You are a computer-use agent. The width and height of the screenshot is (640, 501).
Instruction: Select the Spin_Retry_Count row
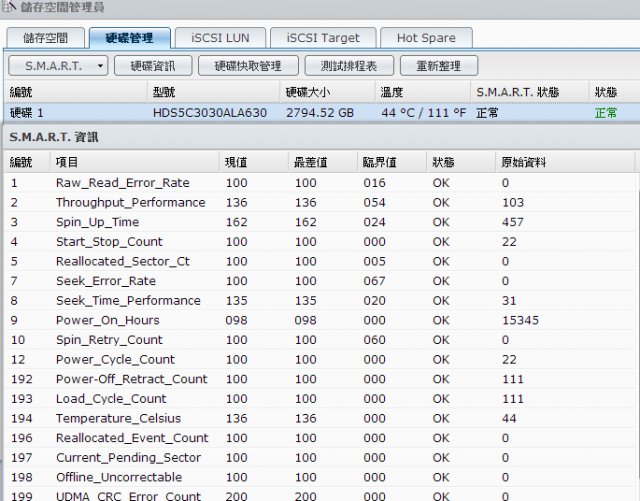(x=320, y=339)
